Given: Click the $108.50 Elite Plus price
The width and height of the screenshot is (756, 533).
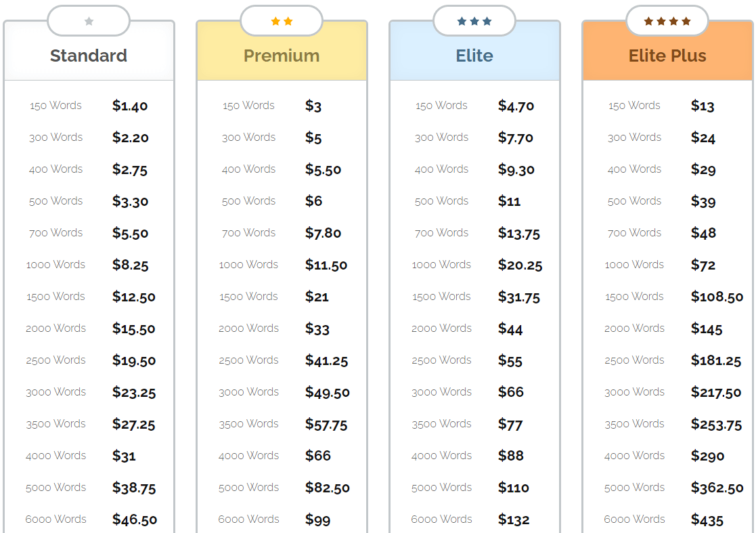Looking at the screenshot, I should coord(717,297).
